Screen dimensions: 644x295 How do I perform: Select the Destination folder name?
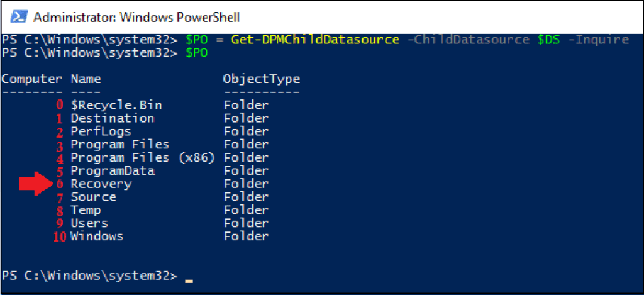[113, 118]
